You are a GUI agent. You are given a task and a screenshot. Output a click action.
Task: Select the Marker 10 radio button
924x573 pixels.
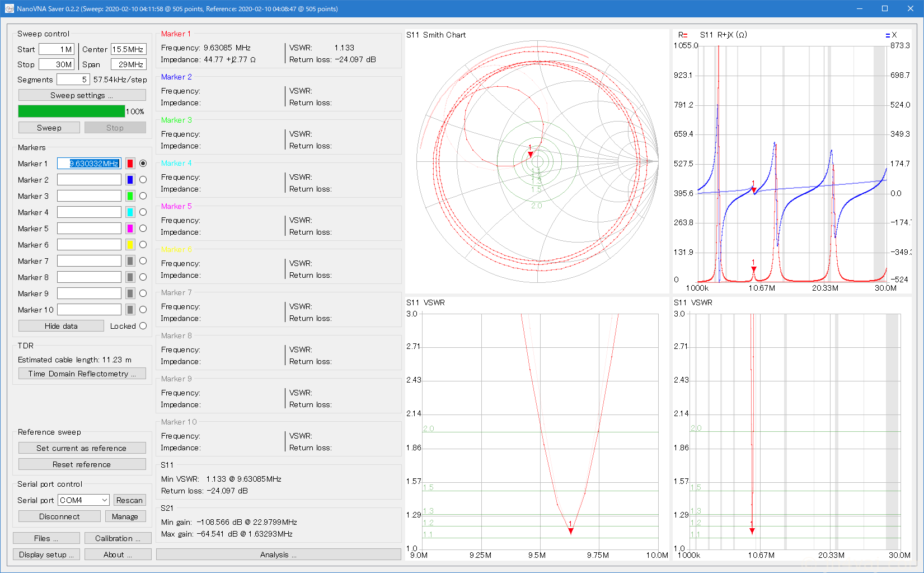coord(143,310)
